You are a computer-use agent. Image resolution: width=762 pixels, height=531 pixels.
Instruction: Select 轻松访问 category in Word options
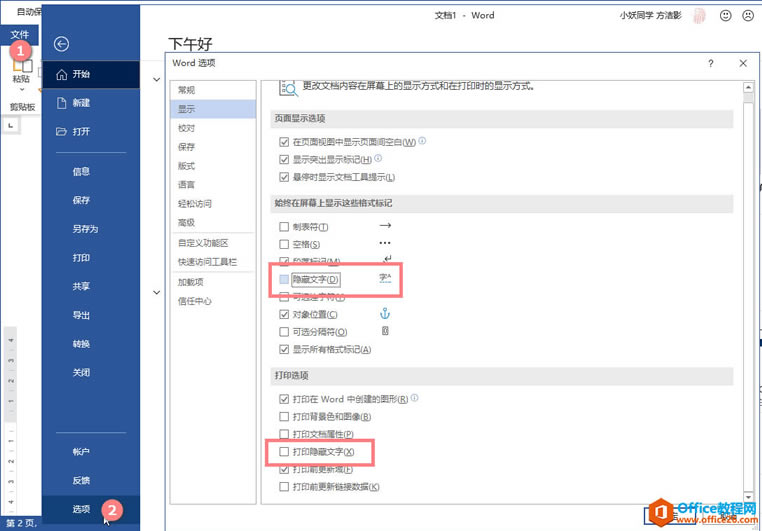(x=213, y=204)
